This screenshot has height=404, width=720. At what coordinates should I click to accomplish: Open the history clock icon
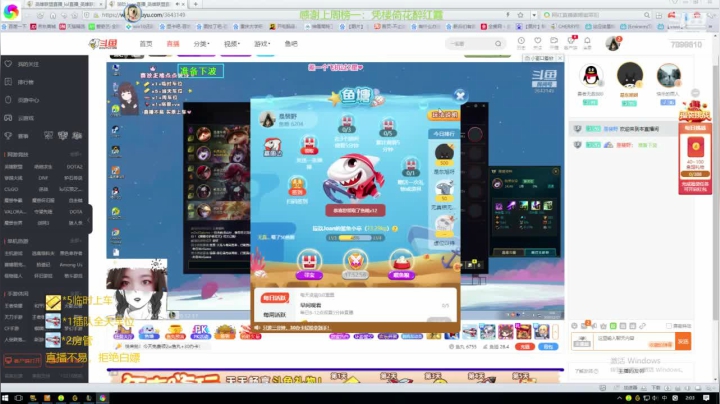[x=521, y=43]
